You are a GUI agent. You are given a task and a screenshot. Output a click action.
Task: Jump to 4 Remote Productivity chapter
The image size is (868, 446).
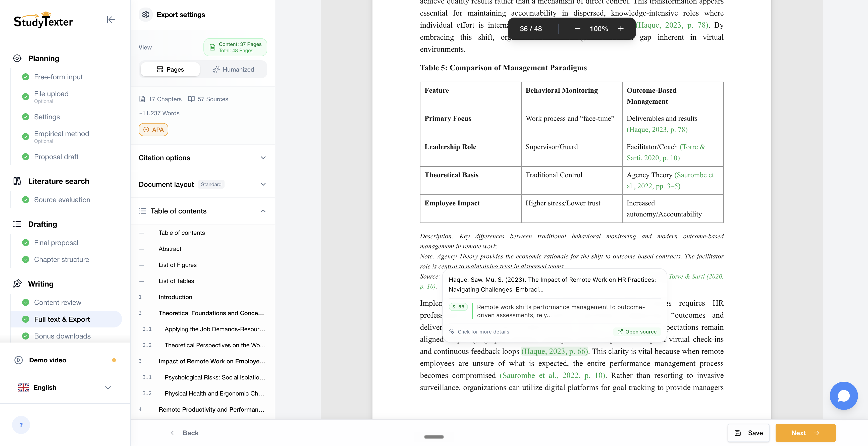coord(212,410)
